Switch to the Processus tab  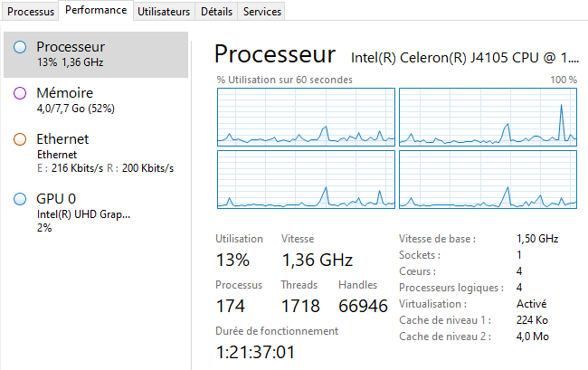[31, 12]
